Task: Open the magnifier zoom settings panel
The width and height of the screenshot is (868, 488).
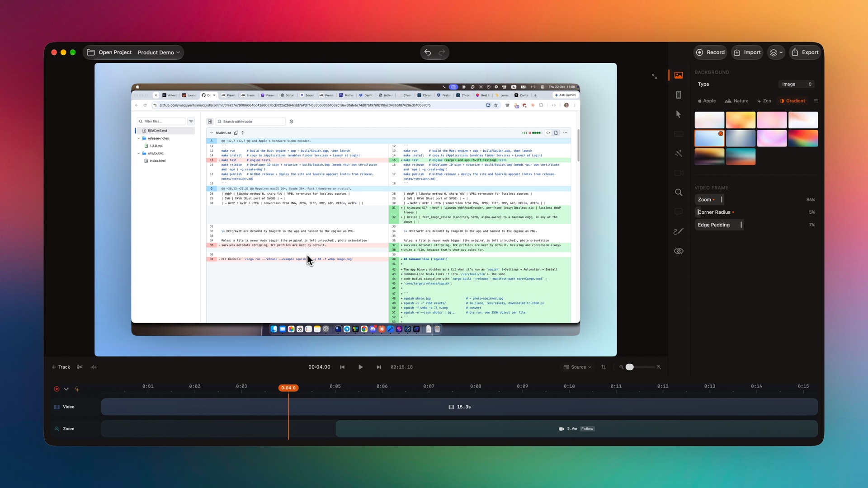Action: point(679,192)
